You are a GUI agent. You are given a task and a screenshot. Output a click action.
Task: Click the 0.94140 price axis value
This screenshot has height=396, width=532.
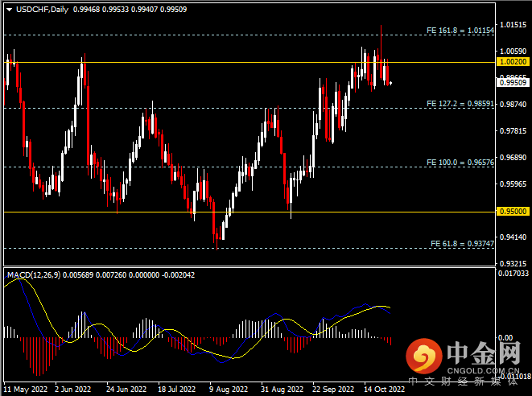pyautogui.click(x=513, y=237)
